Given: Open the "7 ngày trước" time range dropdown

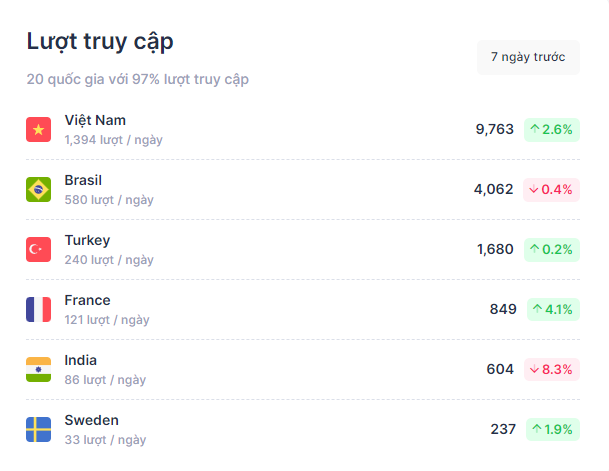Looking at the screenshot, I should pyautogui.click(x=528, y=57).
